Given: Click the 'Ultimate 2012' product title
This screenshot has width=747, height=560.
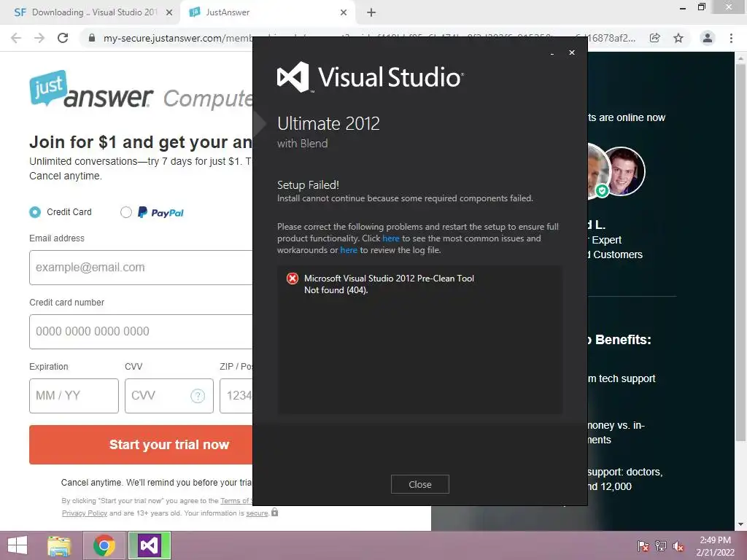Looking at the screenshot, I should pos(328,124).
